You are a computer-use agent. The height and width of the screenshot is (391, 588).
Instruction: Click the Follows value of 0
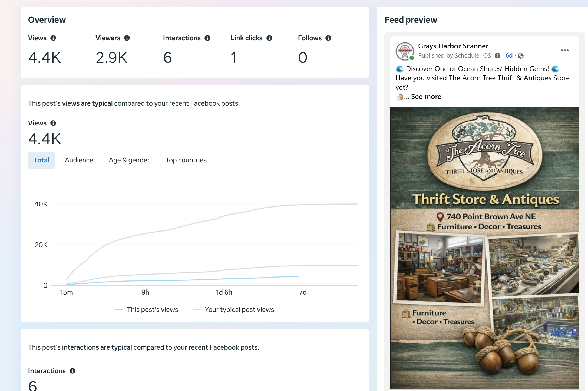(x=303, y=58)
